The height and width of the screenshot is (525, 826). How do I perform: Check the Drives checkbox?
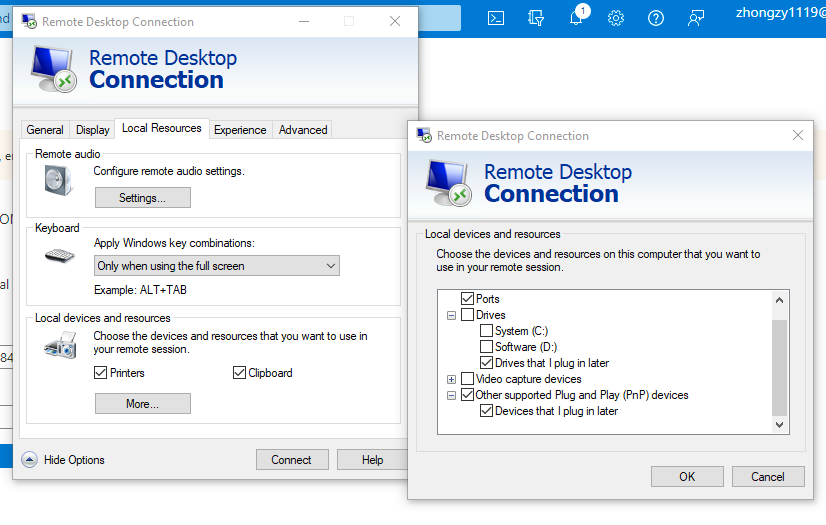pos(467,315)
